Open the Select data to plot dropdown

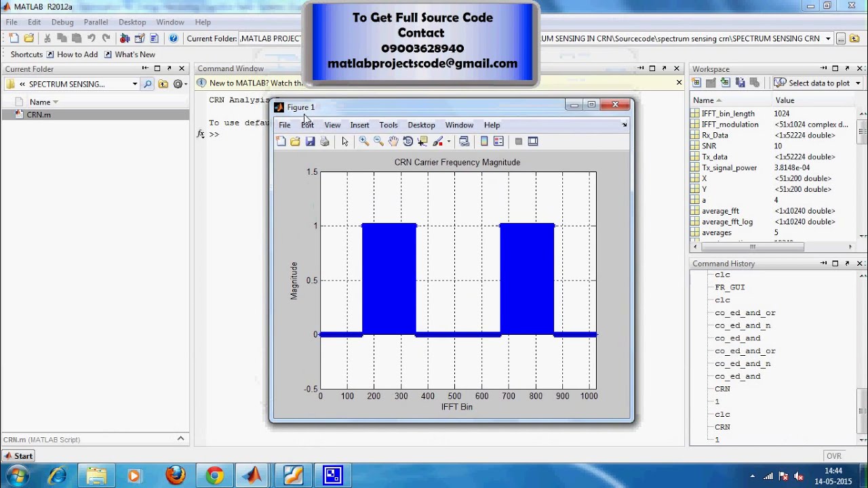tap(818, 83)
